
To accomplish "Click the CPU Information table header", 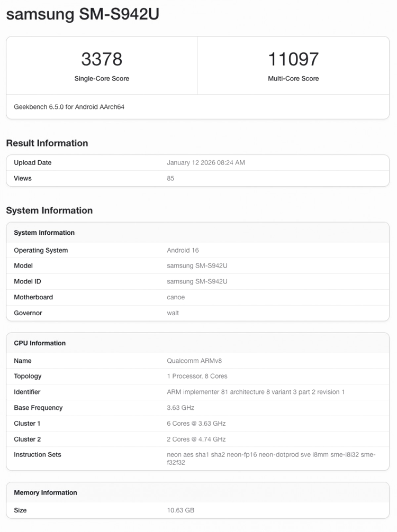I will (40, 343).
